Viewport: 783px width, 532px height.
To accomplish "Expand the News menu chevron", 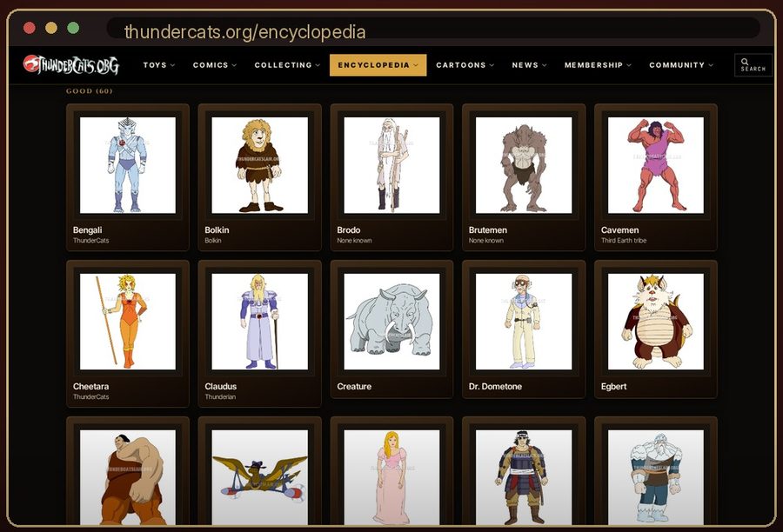I will tap(545, 65).
